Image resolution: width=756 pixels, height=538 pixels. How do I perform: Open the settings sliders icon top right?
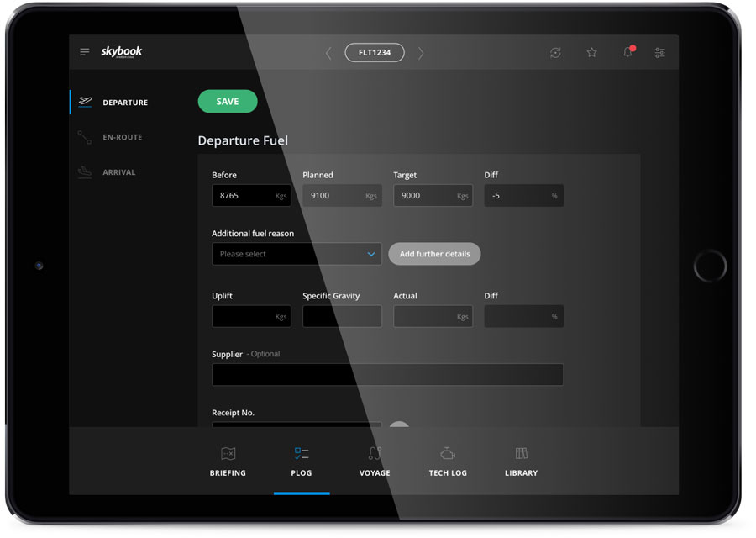[x=660, y=52]
